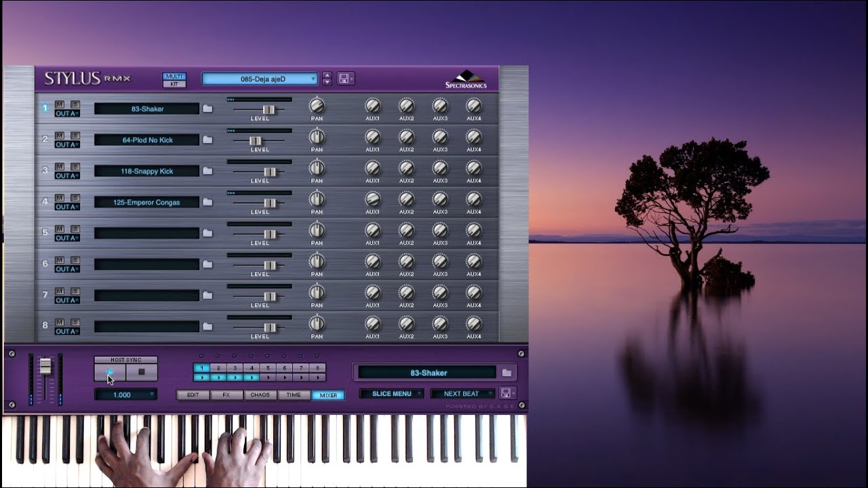The width and height of the screenshot is (868, 488).
Task: Click the 118-Snappy Kick name field
Action: click(x=147, y=171)
